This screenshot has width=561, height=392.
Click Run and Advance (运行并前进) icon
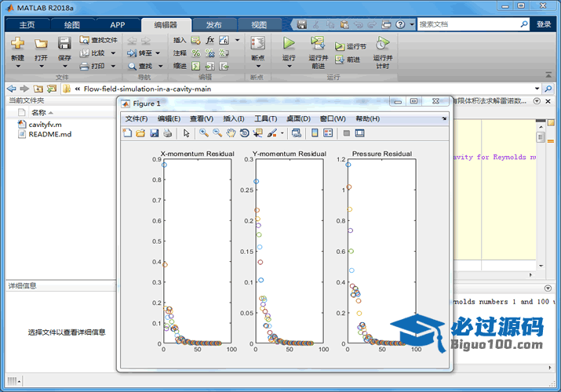[x=318, y=43]
